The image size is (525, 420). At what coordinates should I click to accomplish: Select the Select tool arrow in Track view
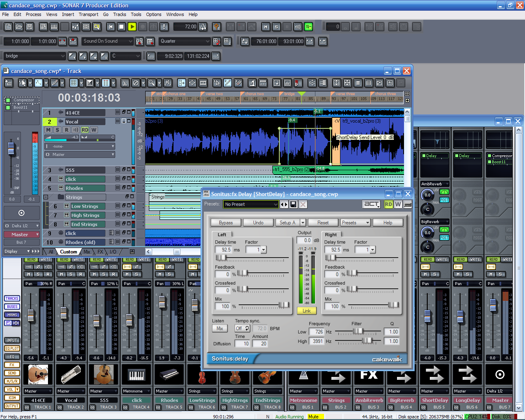22,83
